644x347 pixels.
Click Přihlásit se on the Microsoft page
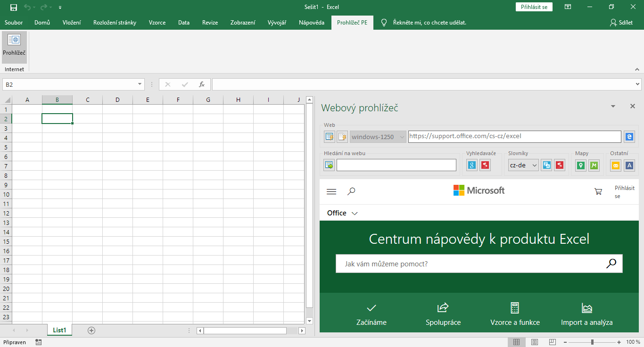pos(625,192)
